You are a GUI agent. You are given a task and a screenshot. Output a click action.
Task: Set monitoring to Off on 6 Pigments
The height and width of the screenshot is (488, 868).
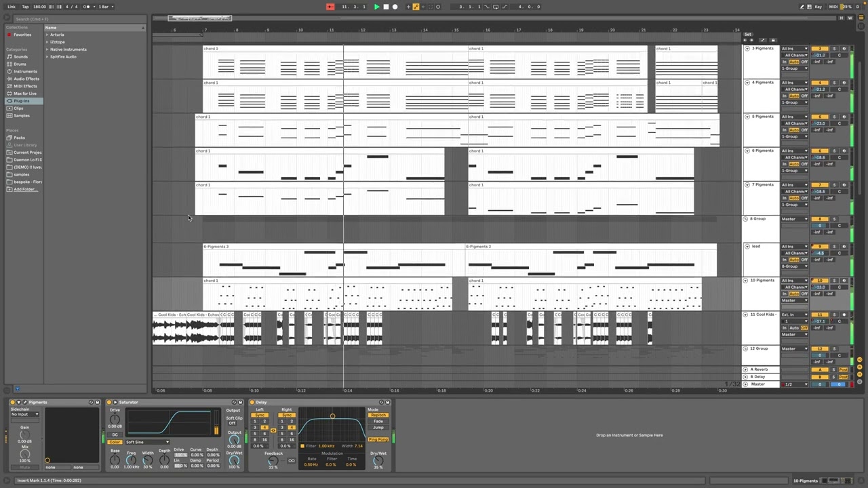804,164
